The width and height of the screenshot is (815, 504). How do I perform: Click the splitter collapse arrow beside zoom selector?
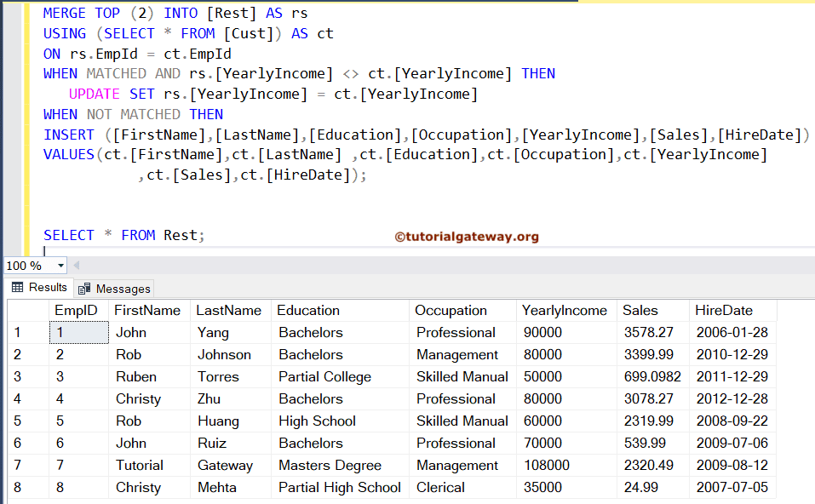coord(76,265)
